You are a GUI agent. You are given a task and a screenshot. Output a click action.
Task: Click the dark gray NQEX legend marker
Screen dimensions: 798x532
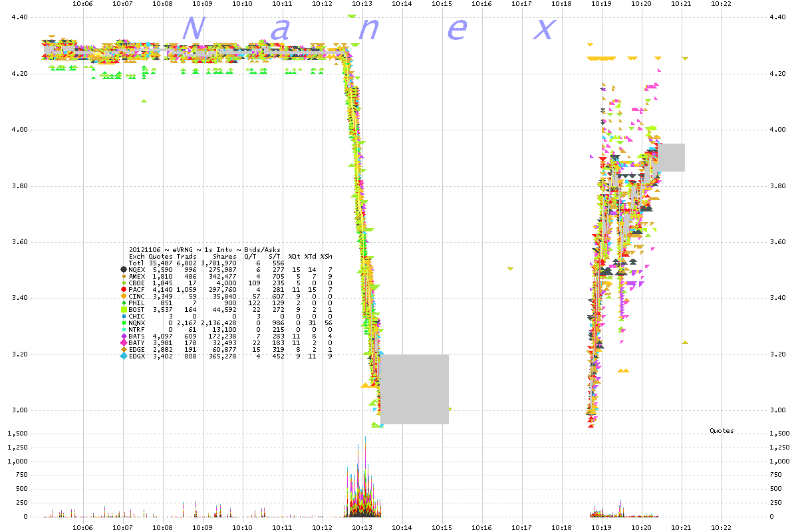coord(124,269)
